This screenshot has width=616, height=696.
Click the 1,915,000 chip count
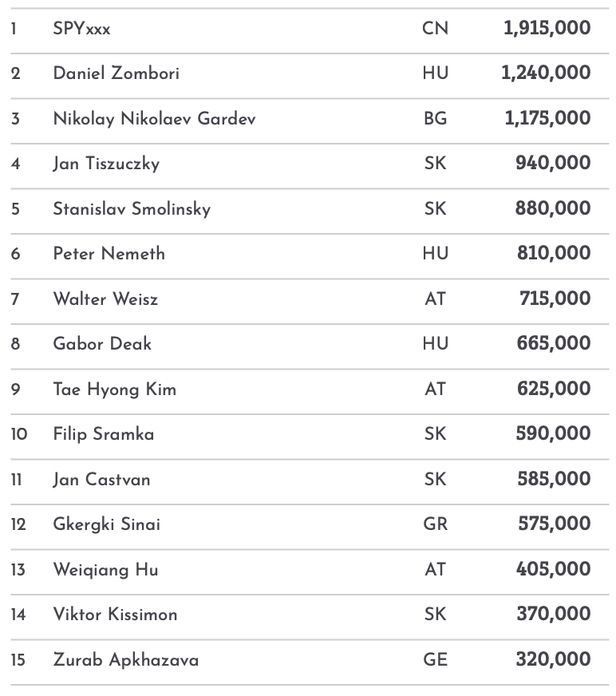547,29
